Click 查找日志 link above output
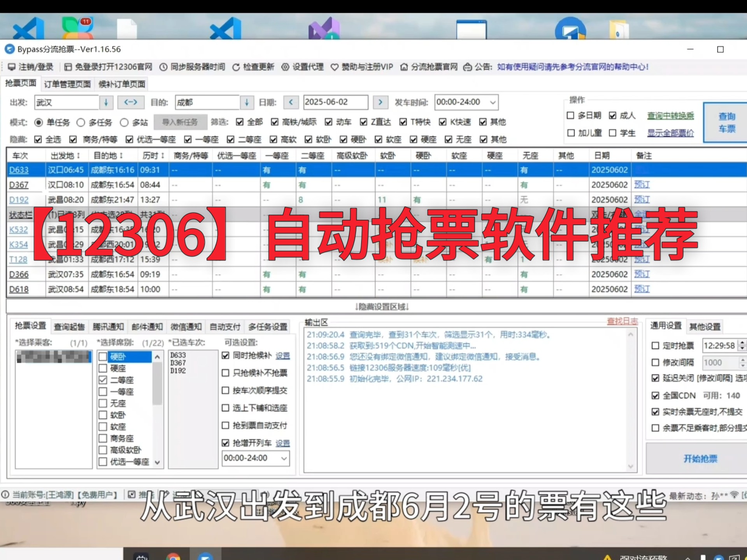Screen dimensions: 747x560 tap(622, 321)
